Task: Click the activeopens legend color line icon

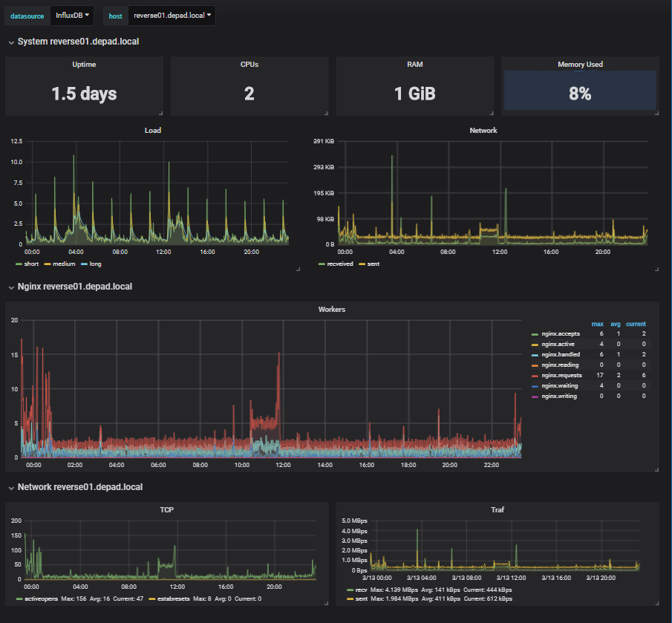Action: click(x=19, y=598)
